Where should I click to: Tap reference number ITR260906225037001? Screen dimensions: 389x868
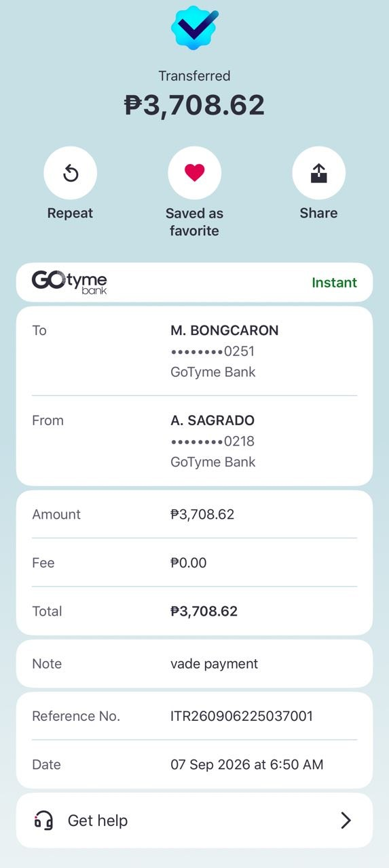242,716
